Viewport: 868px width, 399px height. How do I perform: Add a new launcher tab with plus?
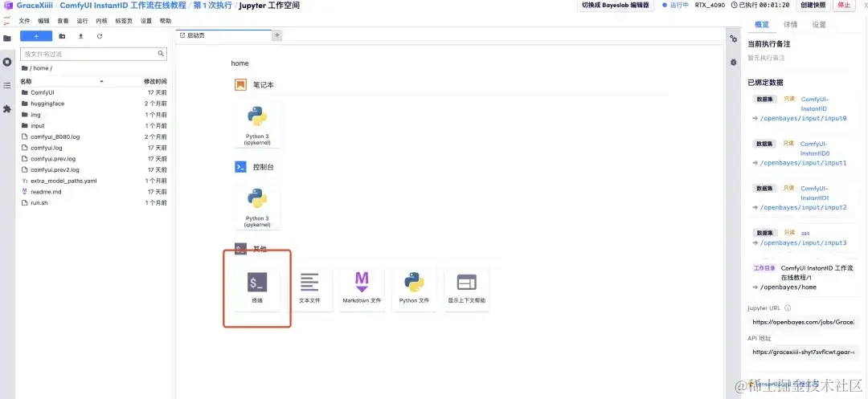point(277,35)
